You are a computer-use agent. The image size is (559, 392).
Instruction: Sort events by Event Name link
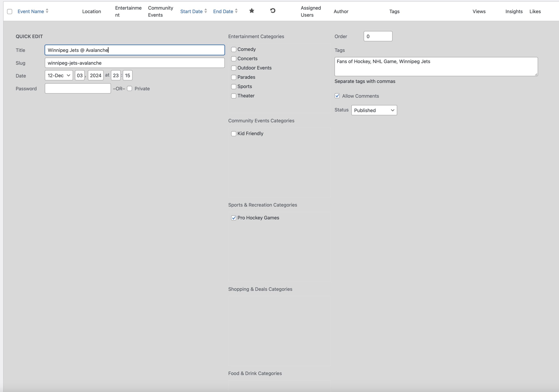[31, 11]
